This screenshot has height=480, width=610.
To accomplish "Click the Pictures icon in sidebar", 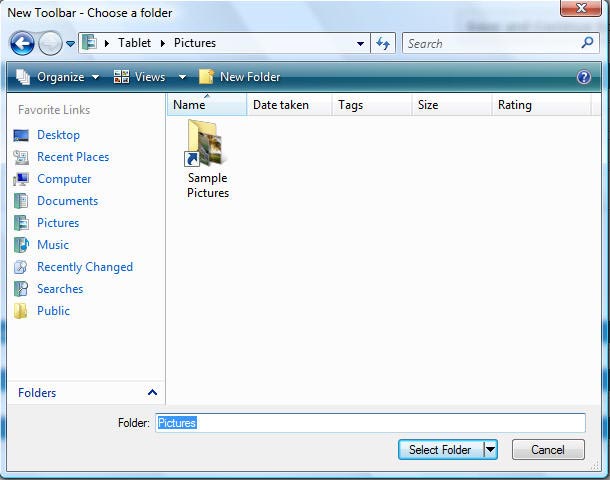I will [x=21, y=223].
